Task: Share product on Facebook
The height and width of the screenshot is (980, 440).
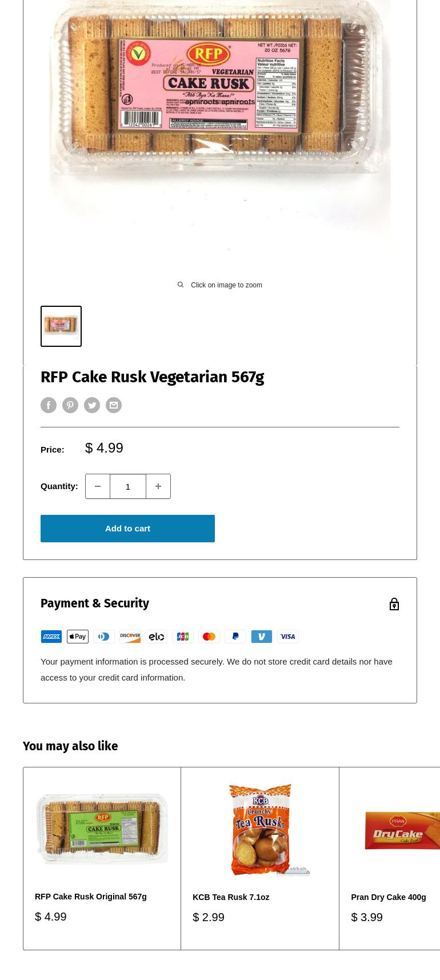Action: point(49,405)
